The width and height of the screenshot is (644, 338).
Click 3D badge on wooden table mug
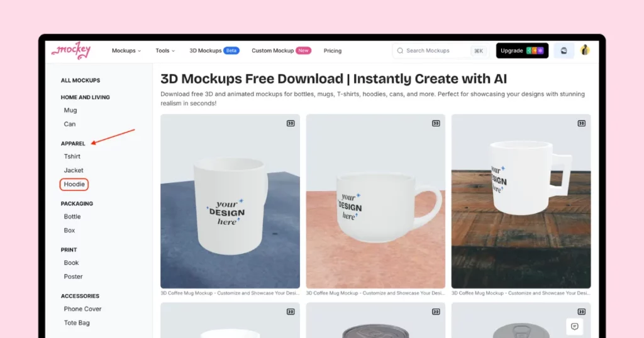(581, 124)
